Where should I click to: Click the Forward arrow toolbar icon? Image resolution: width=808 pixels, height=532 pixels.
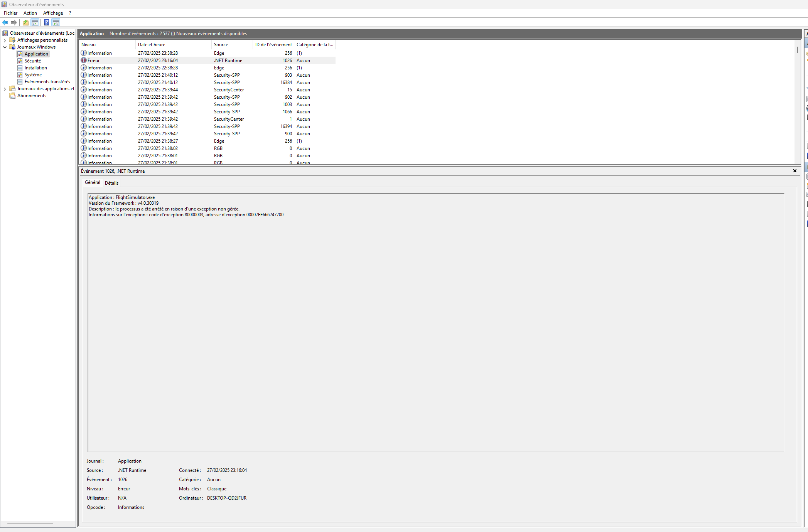click(14, 22)
